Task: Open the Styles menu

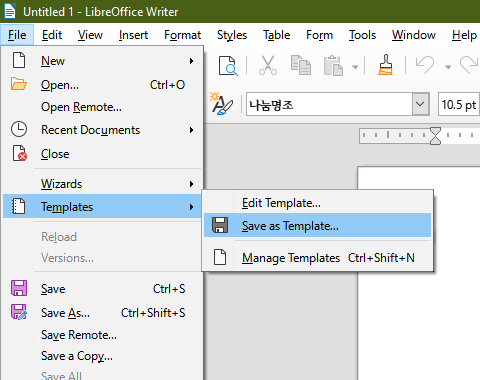Action: click(232, 35)
